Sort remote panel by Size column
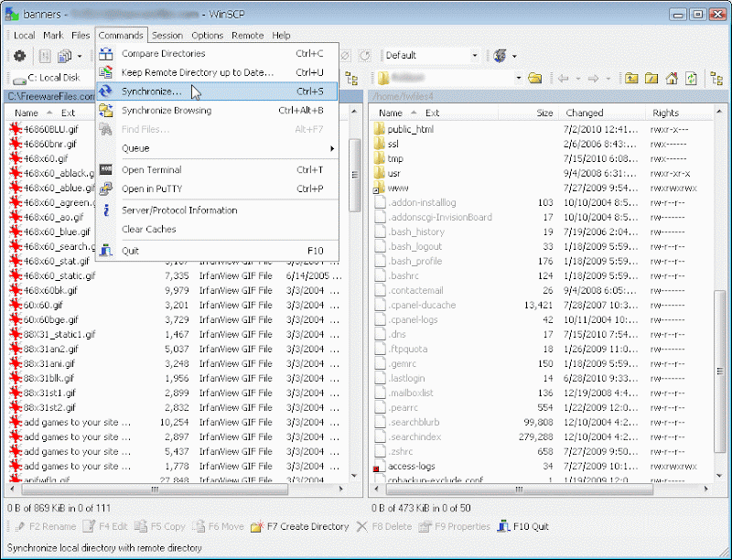Viewport: 732px width, 560px height. point(528,113)
